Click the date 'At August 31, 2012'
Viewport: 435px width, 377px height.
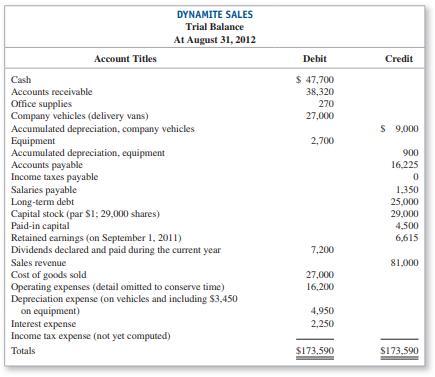pos(215,40)
